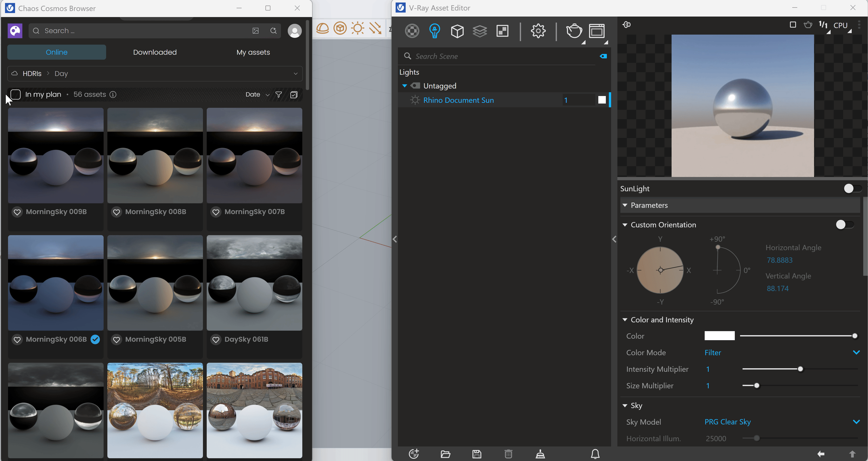Click the Size Multiplier slider handle
Screen dimensions: 868x461
757,386
